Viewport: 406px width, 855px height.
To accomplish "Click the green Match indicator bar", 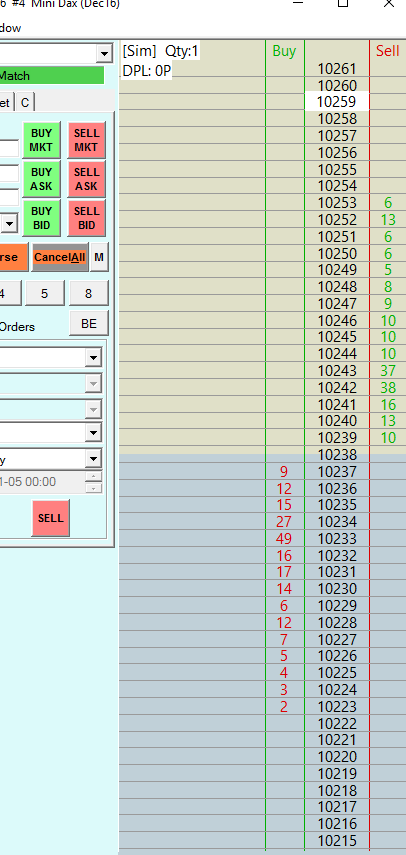I will pyautogui.click(x=52, y=76).
